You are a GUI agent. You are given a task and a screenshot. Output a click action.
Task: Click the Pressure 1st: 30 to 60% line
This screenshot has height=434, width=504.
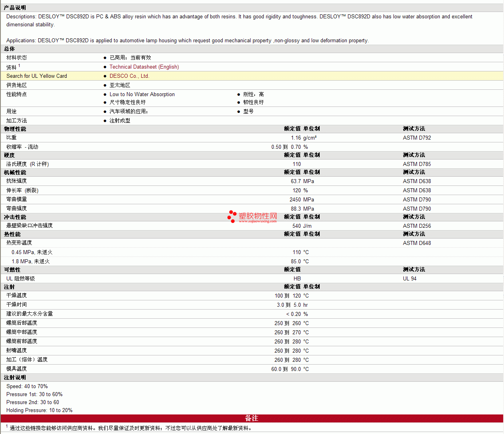(x=34, y=395)
